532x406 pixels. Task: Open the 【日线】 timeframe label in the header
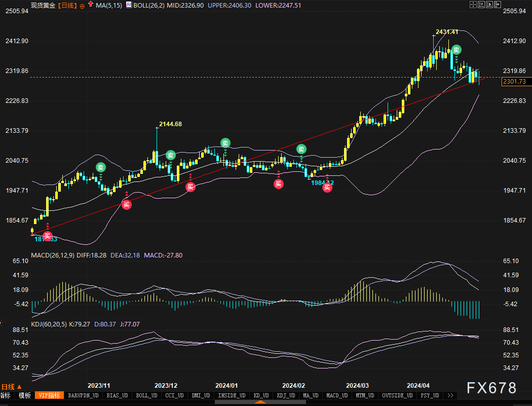(x=67, y=5)
